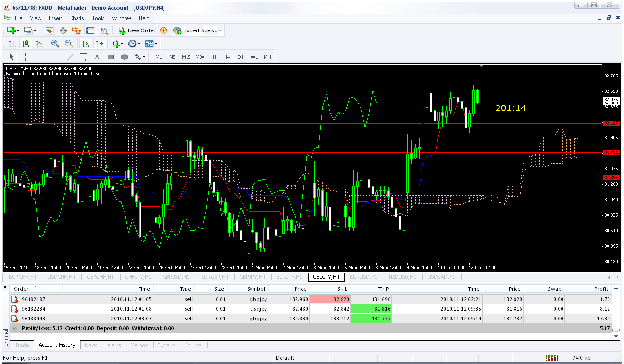The height and width of the screenshot is (364, 624).
Task: Launch MetaEditor via the yellow diamond icon
Action: (164, 30)
